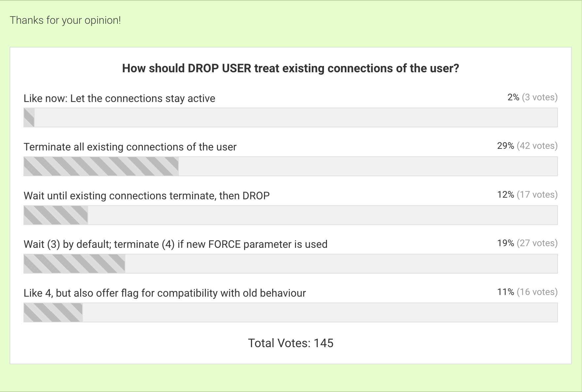Screen dimensions: 582x392
Task: Click the "Total Votes: 145" text
Action: point(291,343)
